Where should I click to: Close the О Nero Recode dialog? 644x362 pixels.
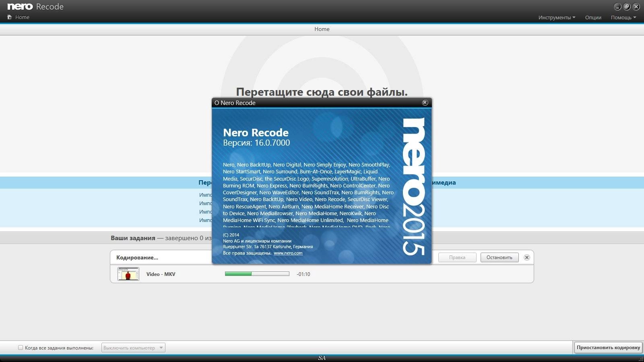click(x=425, y=103)
